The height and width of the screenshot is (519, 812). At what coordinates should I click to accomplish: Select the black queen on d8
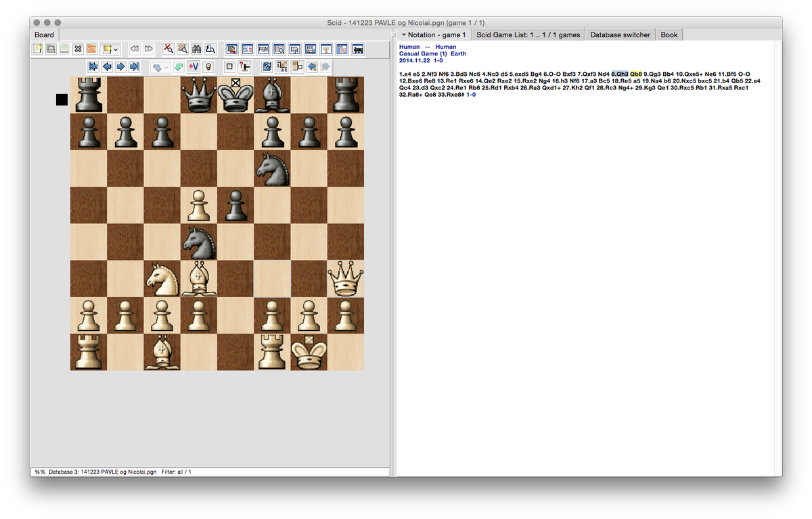198,95
